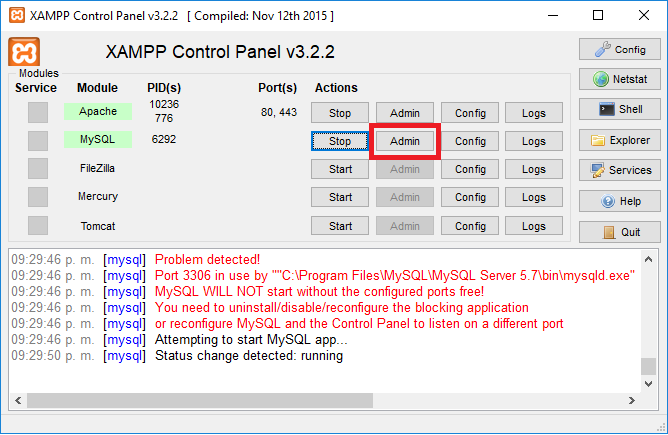Click the 'Port 3306 in use' log line
This screenshot has height=435, width=668.
coord(395,276)
